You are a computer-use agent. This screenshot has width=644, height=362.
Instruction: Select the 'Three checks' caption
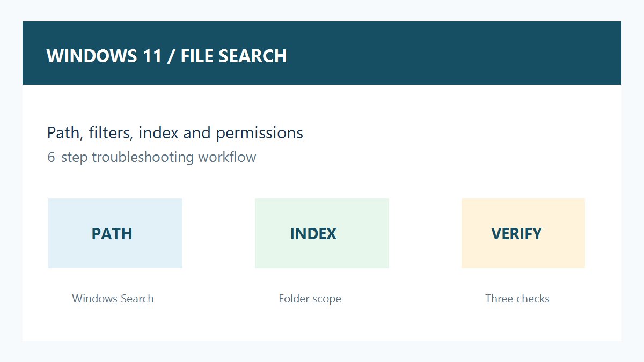(517, 299)
